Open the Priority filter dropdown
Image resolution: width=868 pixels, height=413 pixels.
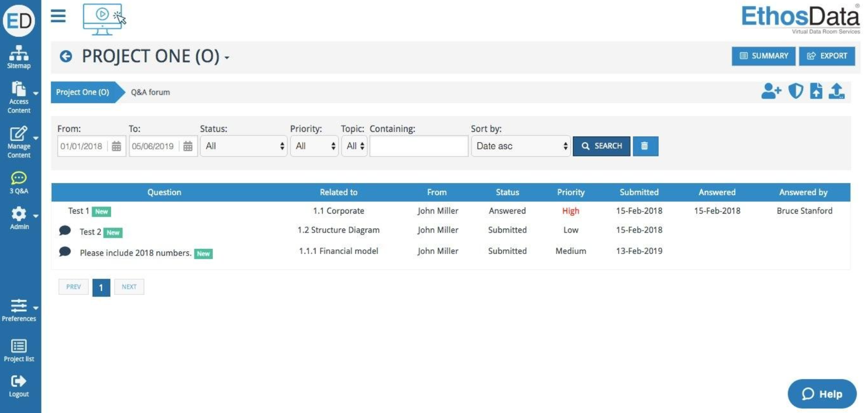[x=314, y=146]
